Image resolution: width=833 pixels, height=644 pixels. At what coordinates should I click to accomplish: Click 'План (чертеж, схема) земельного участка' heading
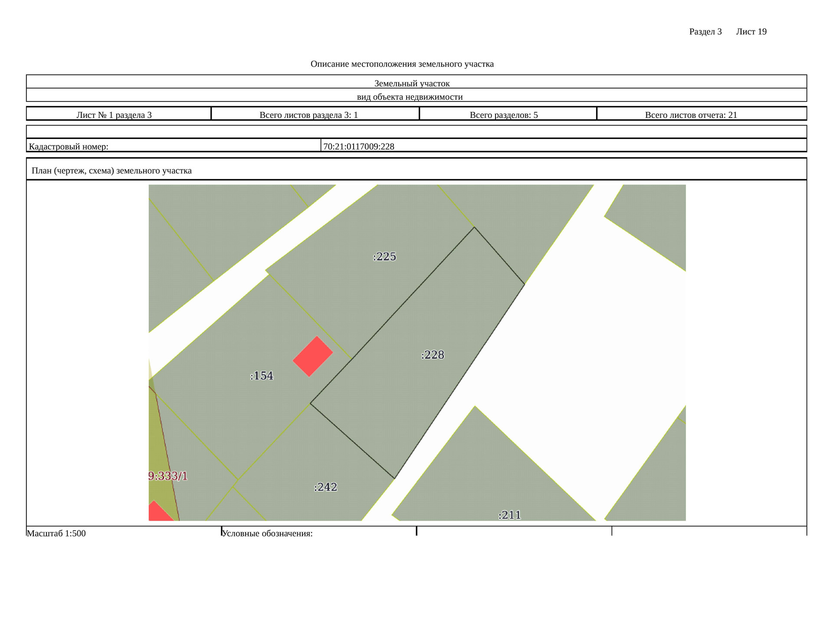112,171
